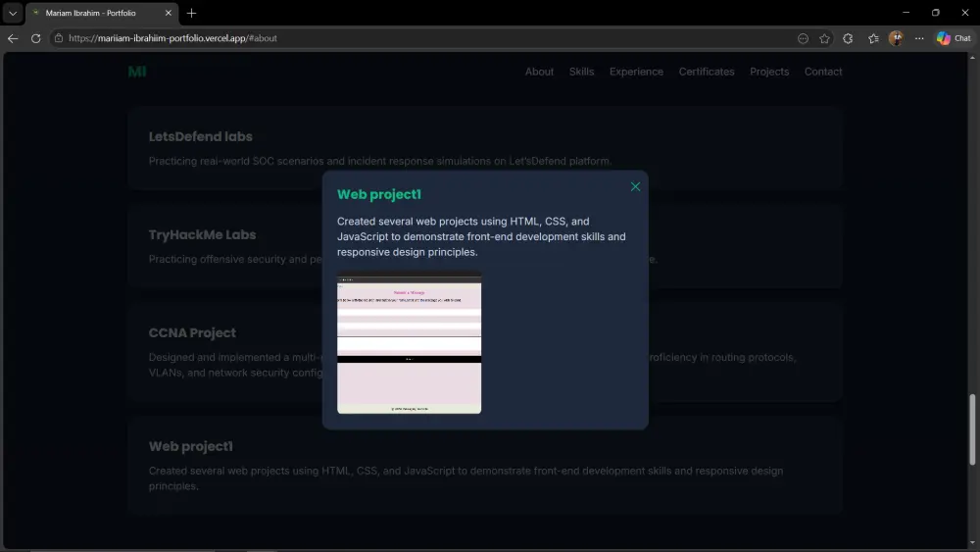Navigate to Projects section
980x552 pixels.
768,72
